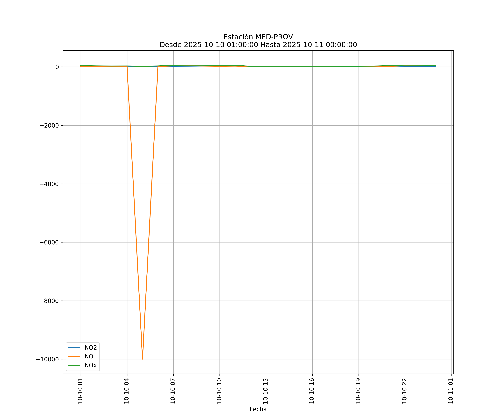Screen dimensions: 504x420
Task: Click the NO2 blue legend line swatch
Action: [x=74, y=347]
